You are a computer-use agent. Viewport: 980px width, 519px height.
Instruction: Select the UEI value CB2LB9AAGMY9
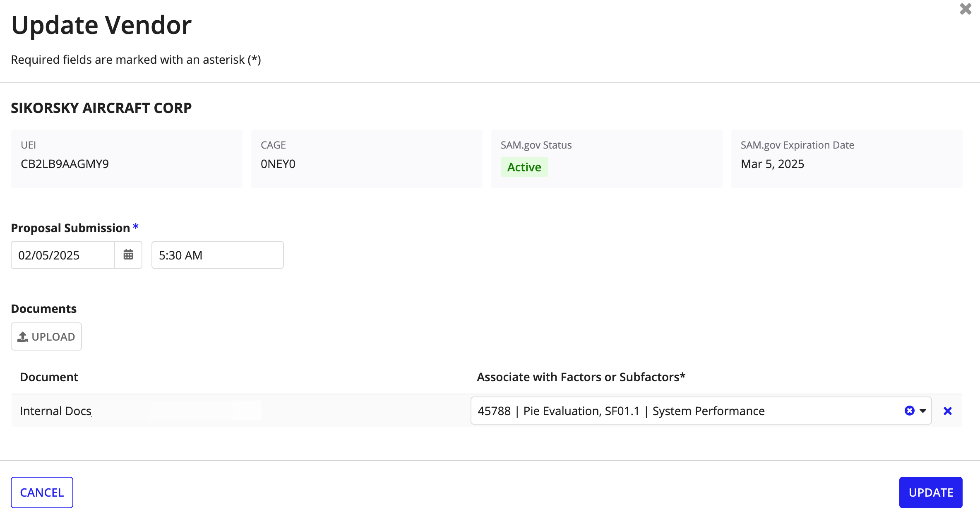click(x=65, y=164)
